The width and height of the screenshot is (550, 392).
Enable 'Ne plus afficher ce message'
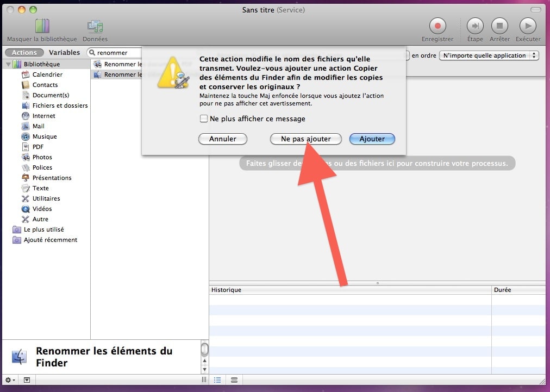204,119
